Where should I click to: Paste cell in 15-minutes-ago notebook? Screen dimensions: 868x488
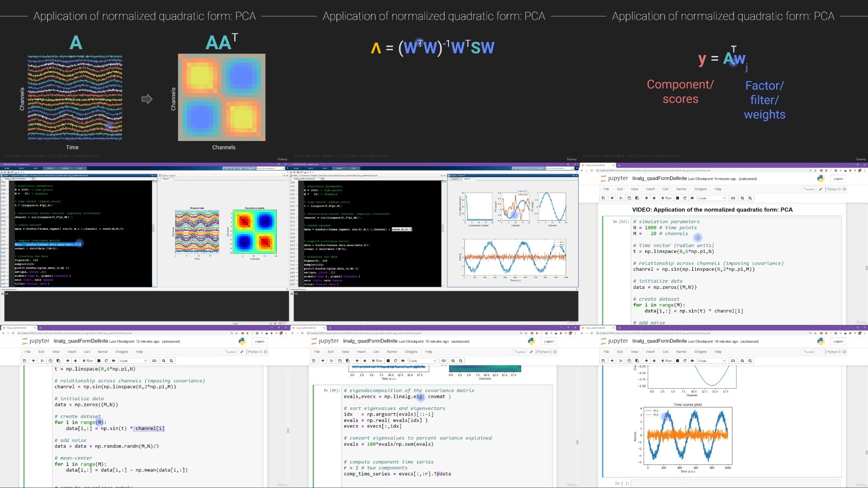[x=348, y=361]
